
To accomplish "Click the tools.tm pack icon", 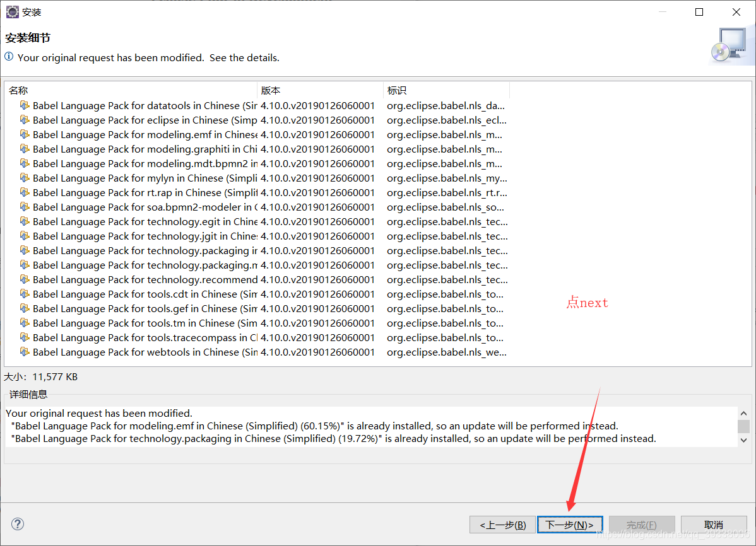I will [25, 322].
